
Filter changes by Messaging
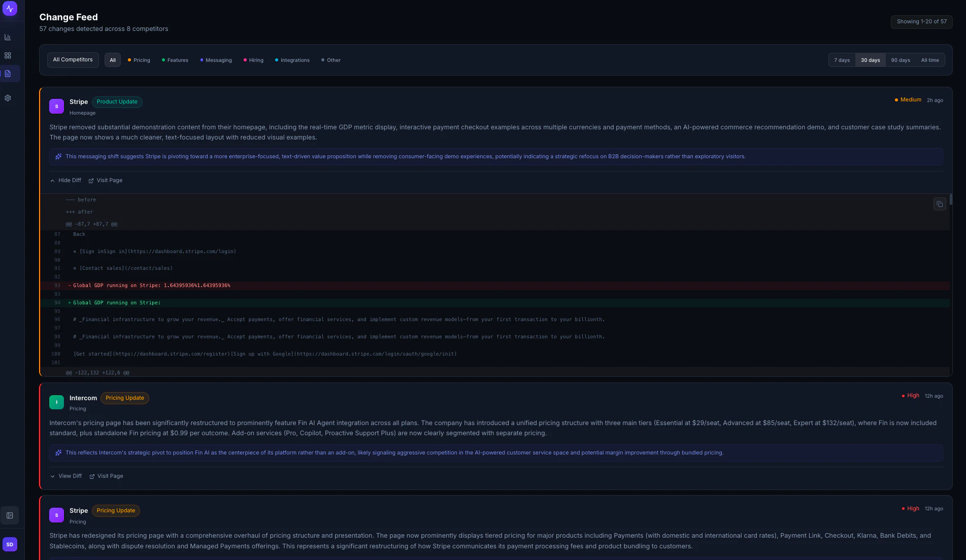(x=216, y=60)
